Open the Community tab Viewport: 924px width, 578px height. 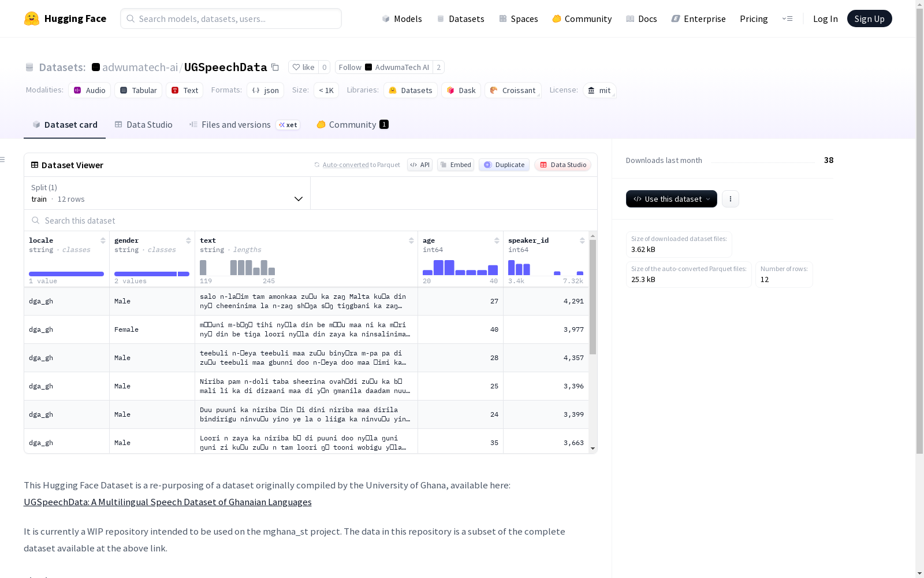[352, 125]
